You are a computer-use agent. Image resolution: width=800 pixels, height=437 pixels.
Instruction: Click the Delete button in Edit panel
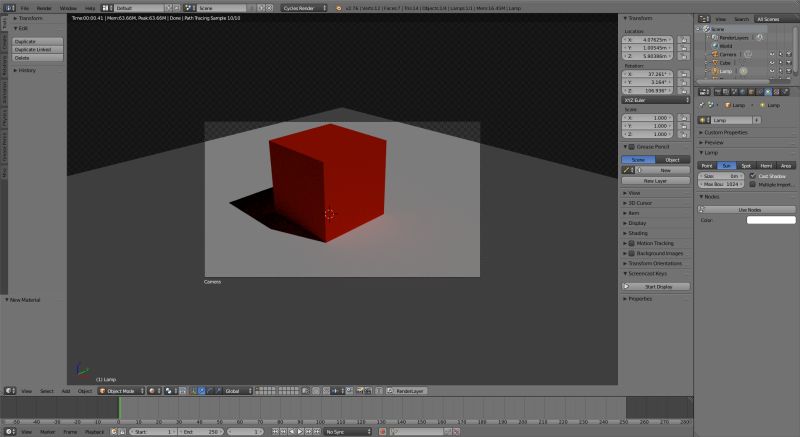point(38,58)
